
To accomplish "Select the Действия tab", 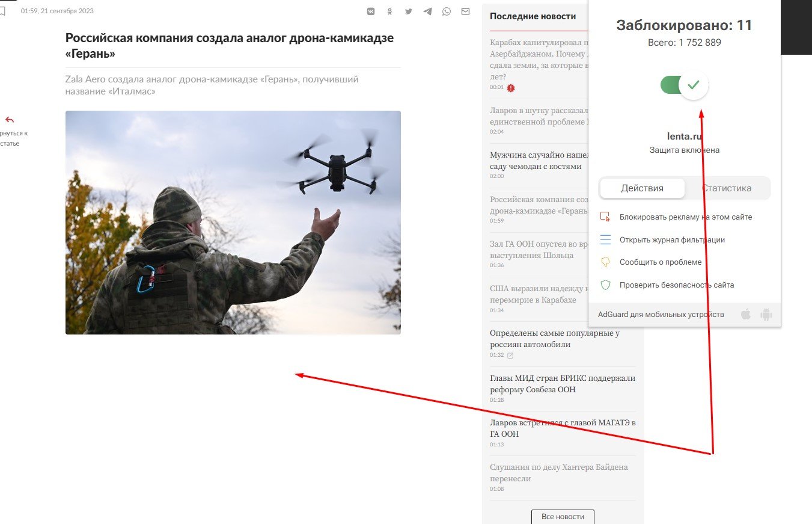I will [641, 188].
